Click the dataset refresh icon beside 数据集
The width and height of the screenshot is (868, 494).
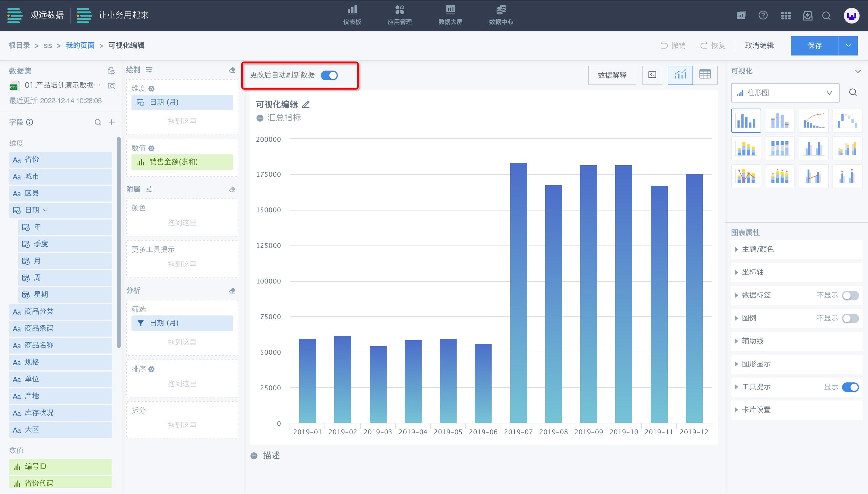click(111, 71)
